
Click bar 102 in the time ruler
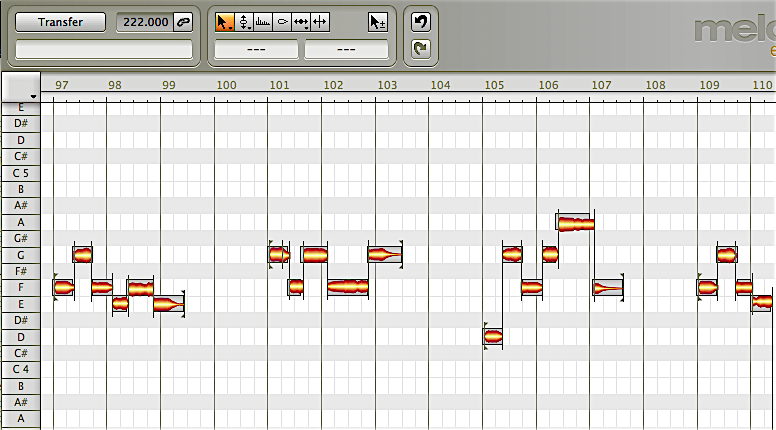[x=333, y=85]
